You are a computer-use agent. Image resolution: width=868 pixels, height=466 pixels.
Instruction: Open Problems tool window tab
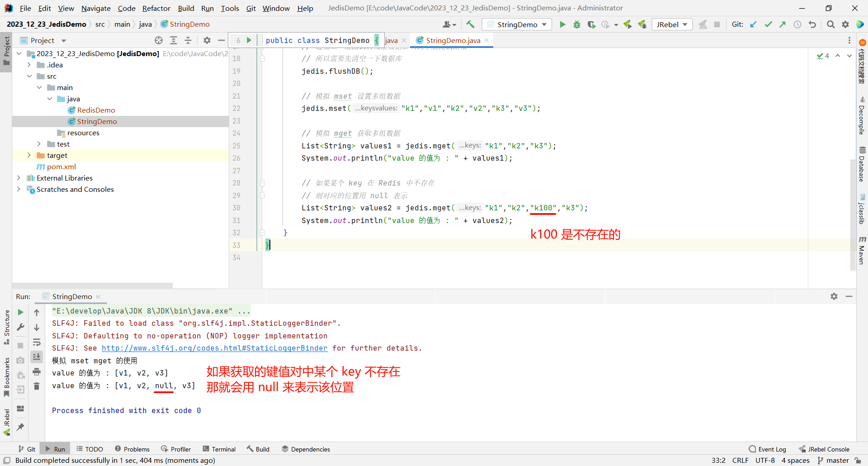tap(132, 449)
